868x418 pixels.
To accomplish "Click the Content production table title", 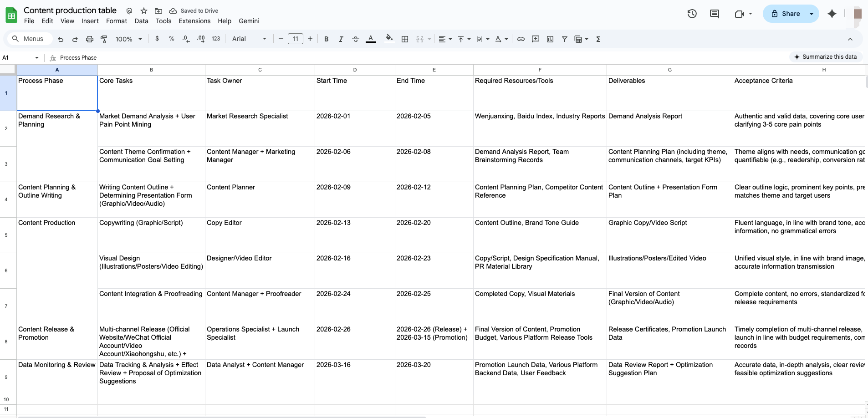I will pos(70,10).
